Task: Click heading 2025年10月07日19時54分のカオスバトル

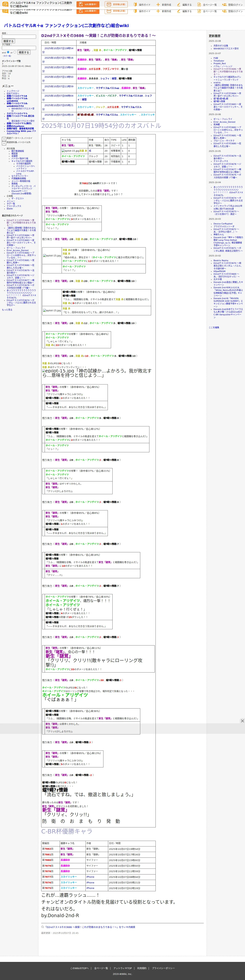Action: [101, 126]
